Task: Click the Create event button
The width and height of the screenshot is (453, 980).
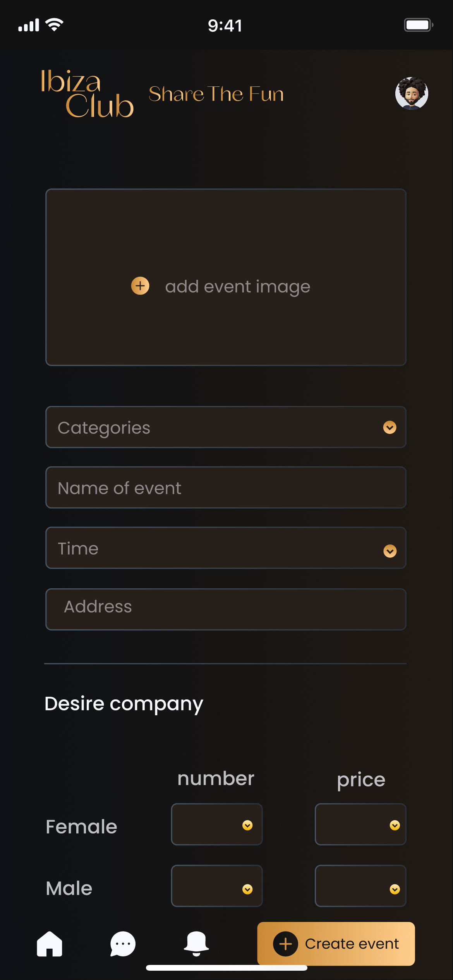Action: [x=336, y=944]
